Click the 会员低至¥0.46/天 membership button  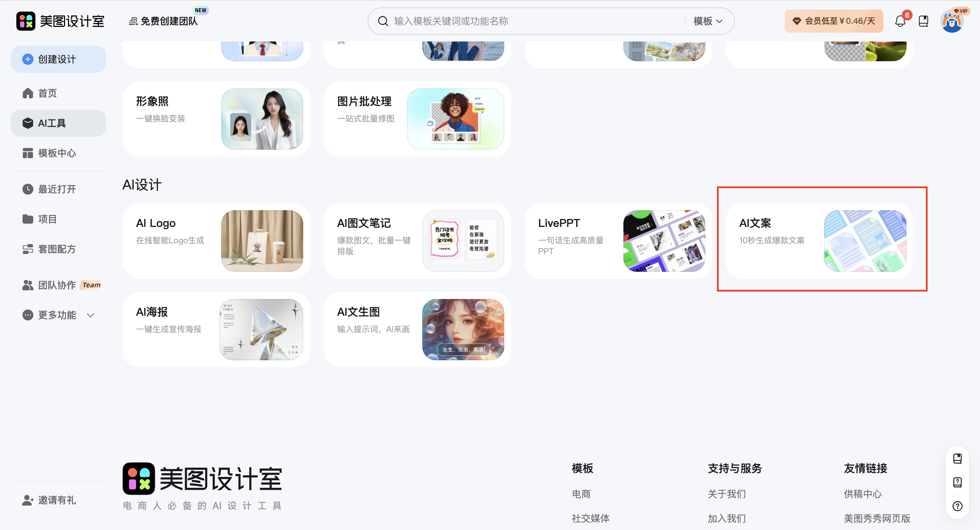tap(834, 21)
